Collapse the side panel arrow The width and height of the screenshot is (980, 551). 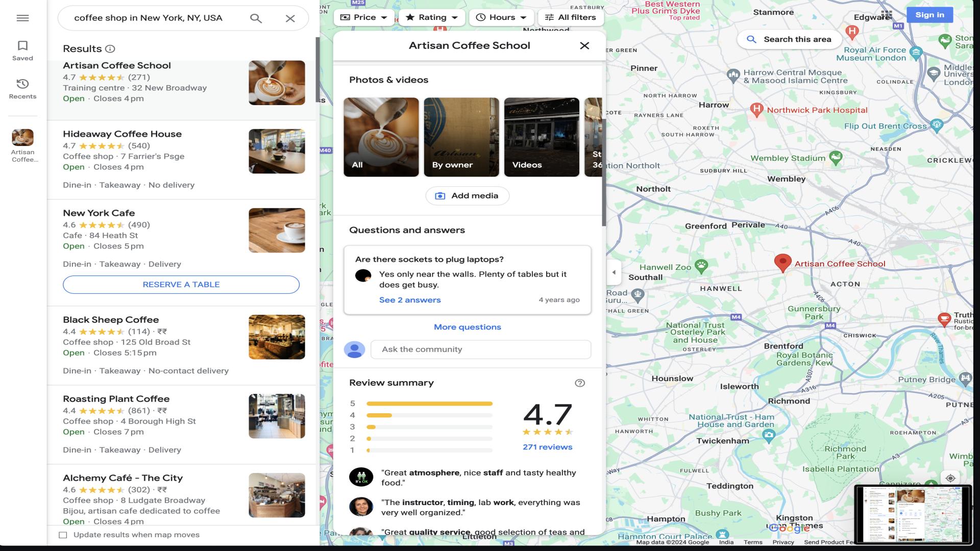click(x=614, y=272)
